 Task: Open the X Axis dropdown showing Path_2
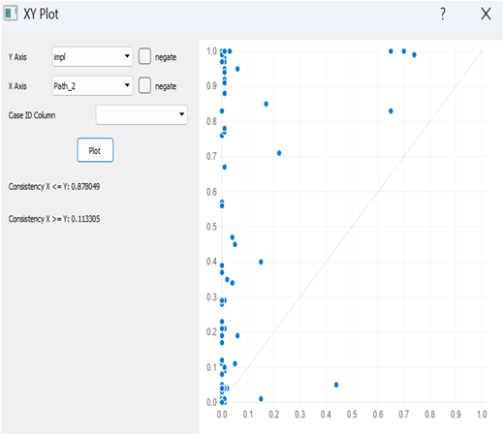pyautogui.click(x=92, y=86)
